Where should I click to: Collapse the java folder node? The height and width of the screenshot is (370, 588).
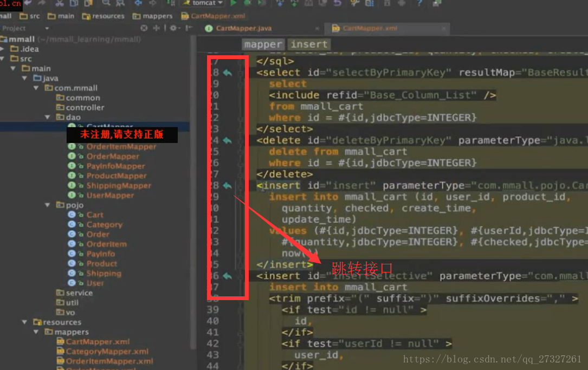point(25,79)
